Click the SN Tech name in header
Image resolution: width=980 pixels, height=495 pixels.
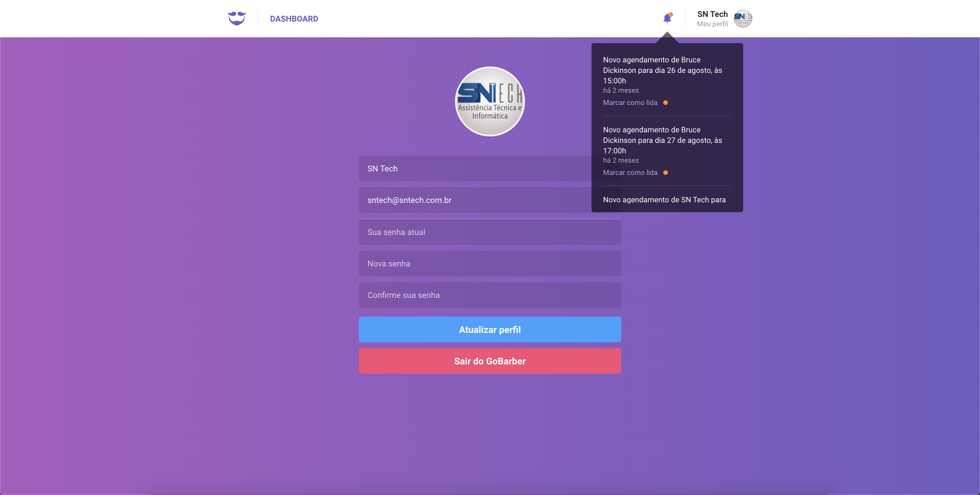point(712,14)
